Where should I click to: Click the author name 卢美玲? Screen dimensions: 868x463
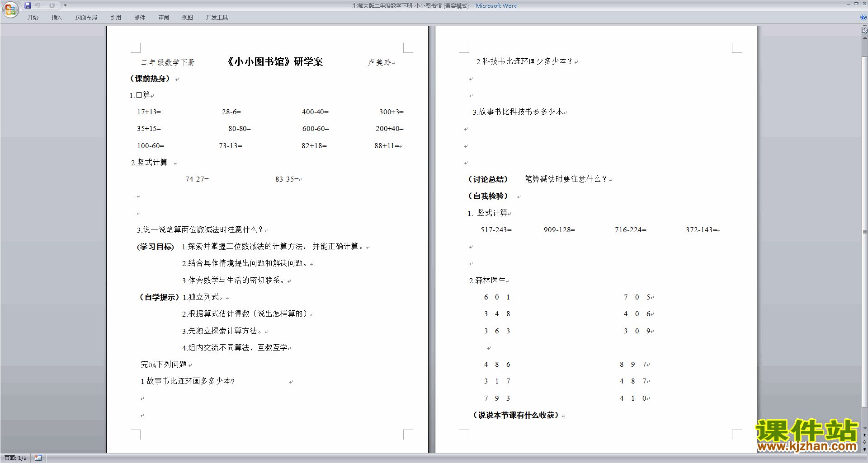point(379,62)
